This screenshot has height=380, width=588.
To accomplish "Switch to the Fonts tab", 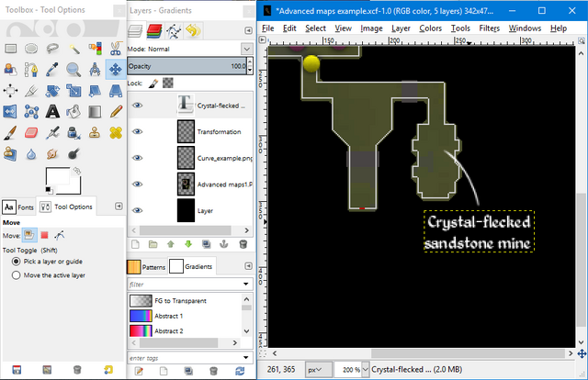I will coord(18,207).
